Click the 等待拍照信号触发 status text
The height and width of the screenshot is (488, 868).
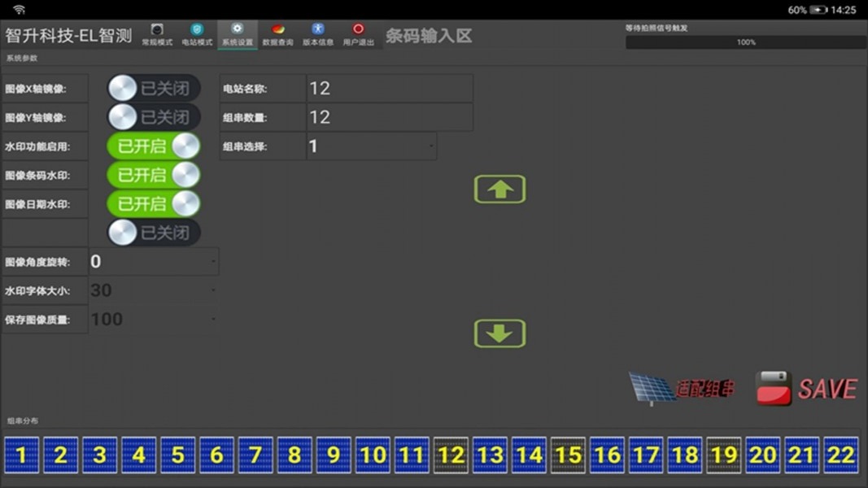pyautogui.click(x=656, y=28)
